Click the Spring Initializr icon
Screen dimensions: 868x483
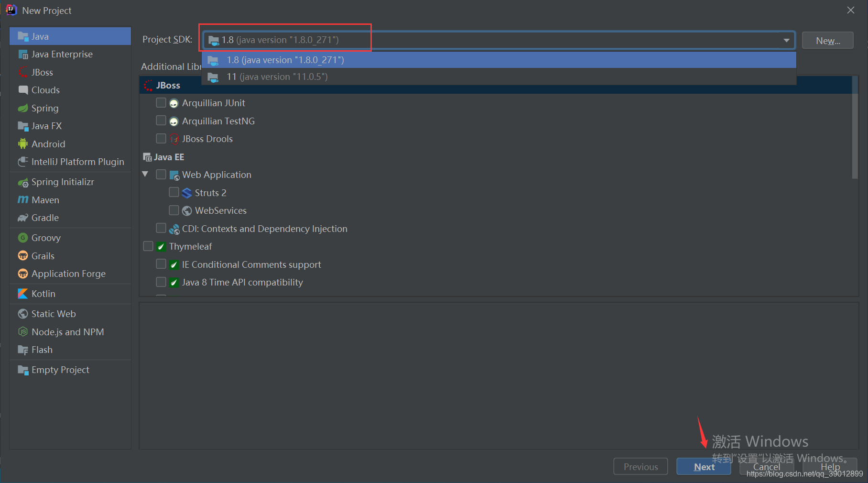23,182
